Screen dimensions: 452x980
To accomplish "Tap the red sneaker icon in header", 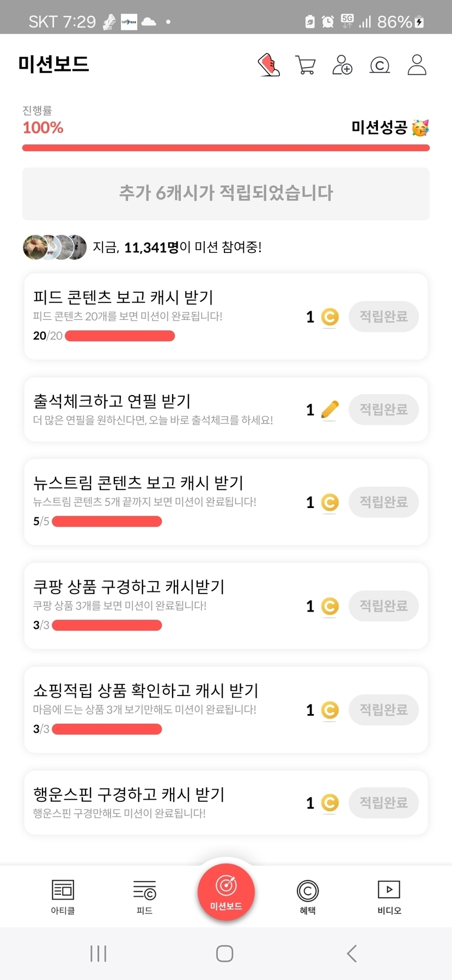I will pos(268,65).
